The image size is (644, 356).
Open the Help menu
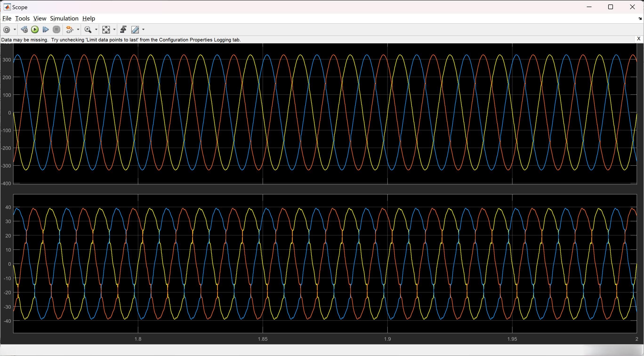89,19
